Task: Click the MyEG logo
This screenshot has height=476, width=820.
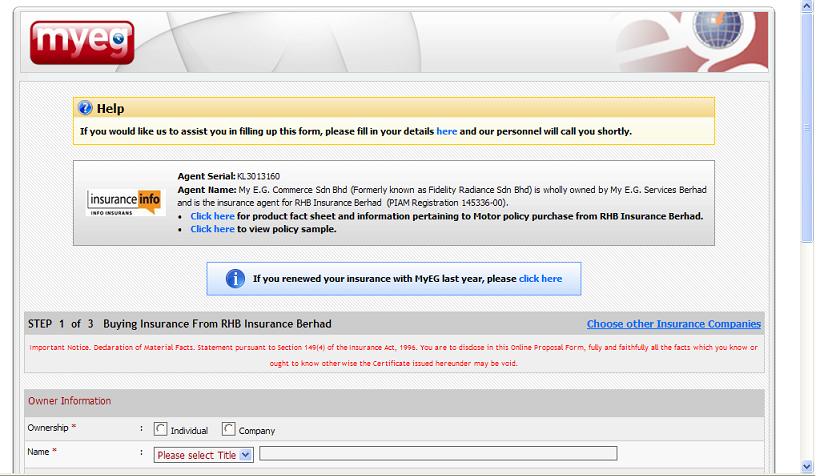Action: pos(82,42)
